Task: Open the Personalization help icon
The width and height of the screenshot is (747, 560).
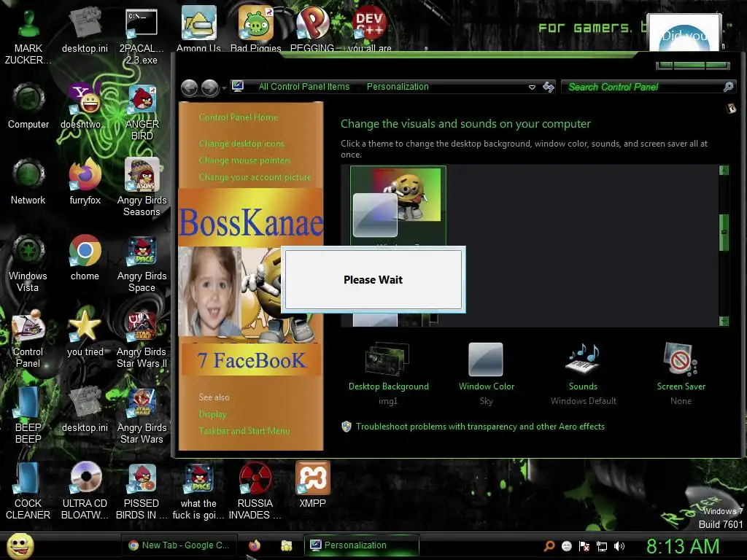Action: click(x=731, y=109)
